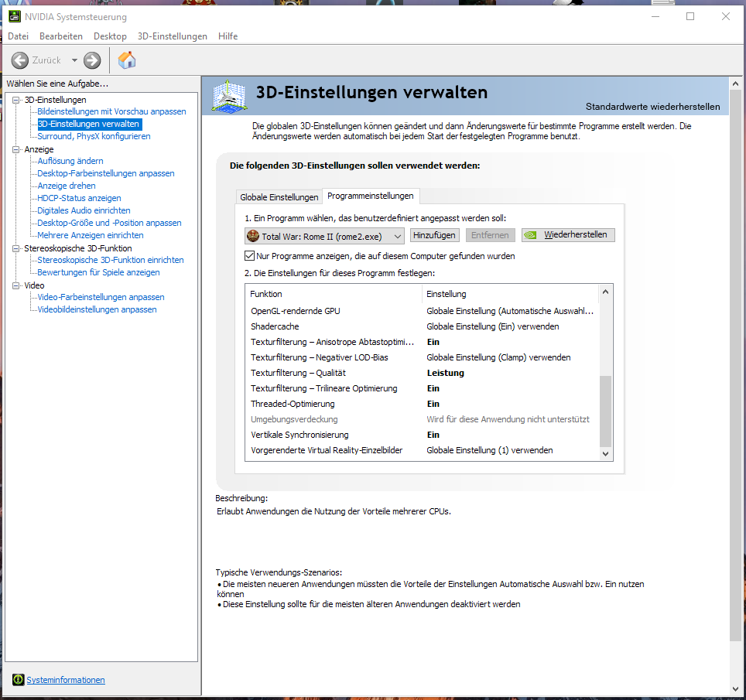Collapse the 3D-Einstellungen tree node
746x700 pixels.
[15, 100]
